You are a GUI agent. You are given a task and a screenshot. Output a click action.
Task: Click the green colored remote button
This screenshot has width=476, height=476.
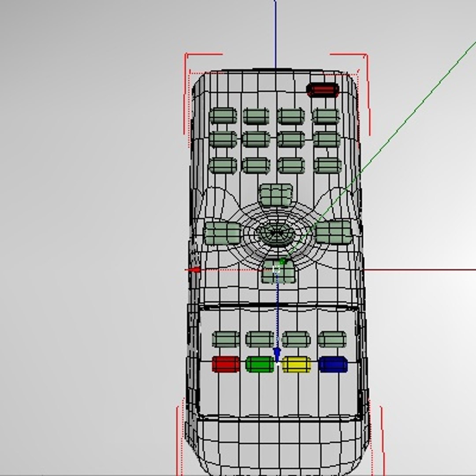tap(260, 364)
